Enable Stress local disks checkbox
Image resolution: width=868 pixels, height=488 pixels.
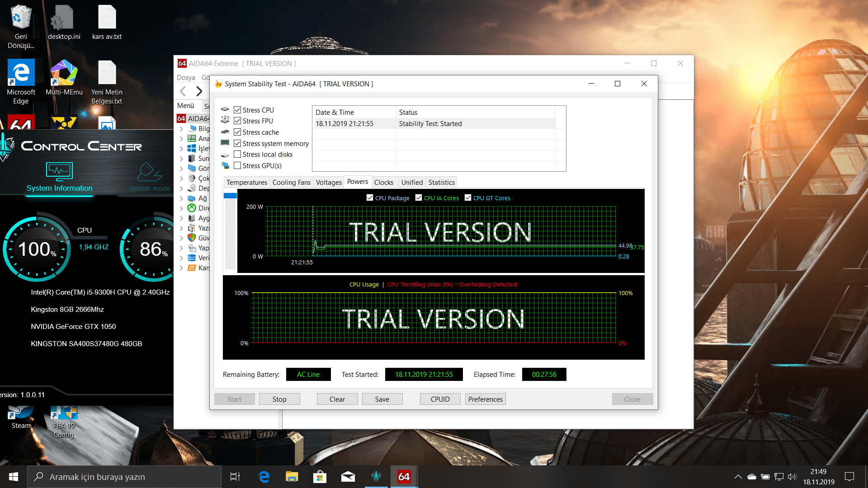(237, 154)
